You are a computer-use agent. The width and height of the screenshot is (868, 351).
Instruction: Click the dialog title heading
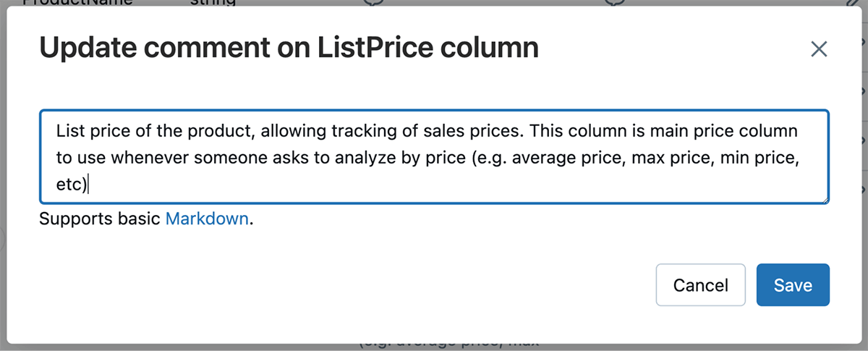click(289, 48)
